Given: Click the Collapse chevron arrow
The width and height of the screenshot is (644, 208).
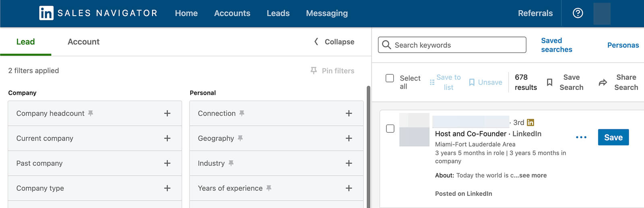Looking at the screenshot, I should [316, 42].
